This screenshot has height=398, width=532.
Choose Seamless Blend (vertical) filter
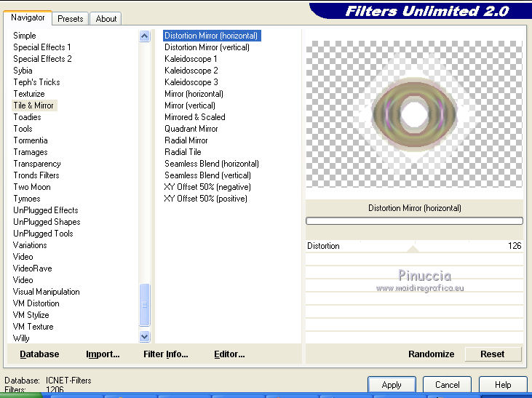(x=207, y=175)
